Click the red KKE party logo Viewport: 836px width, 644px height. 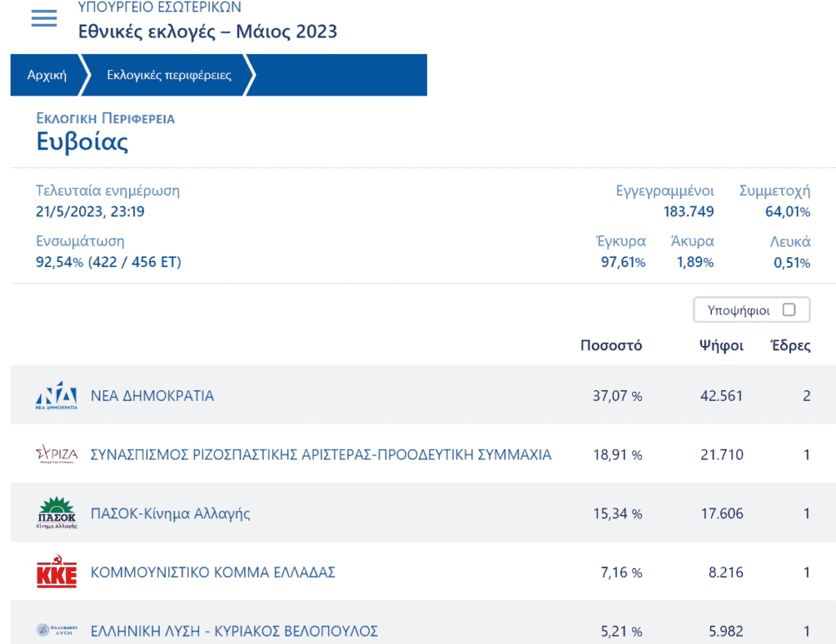tap(56, 573)
